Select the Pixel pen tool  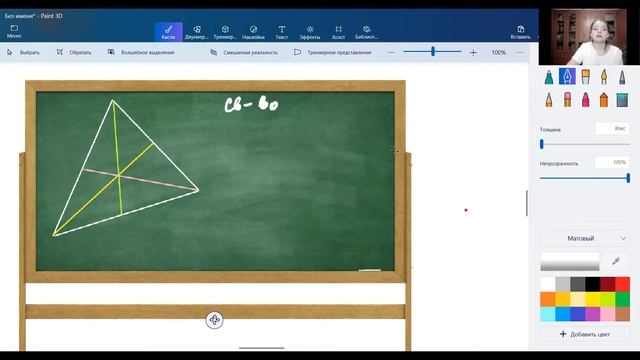click(x=622, y=77)
